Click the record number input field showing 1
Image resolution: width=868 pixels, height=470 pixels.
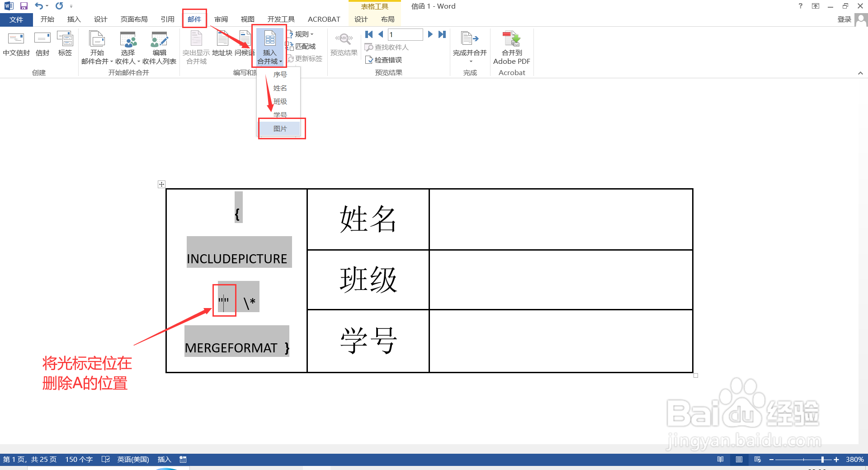pyautogui.click(x=405, y=34)
